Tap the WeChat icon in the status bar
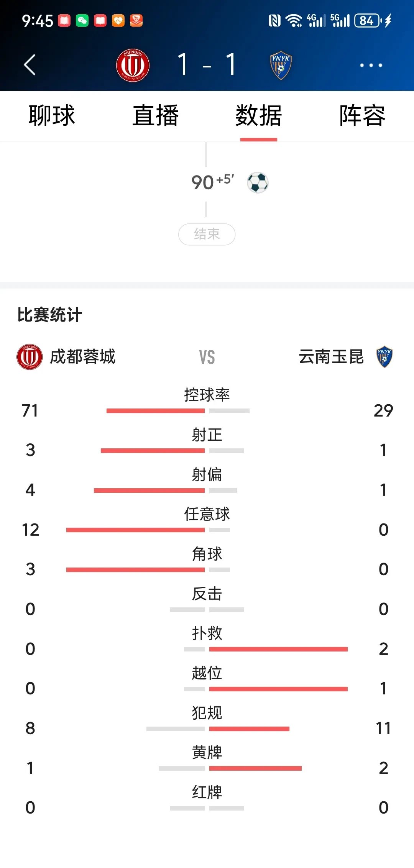 pyautogui.click(x=80, y=21)
